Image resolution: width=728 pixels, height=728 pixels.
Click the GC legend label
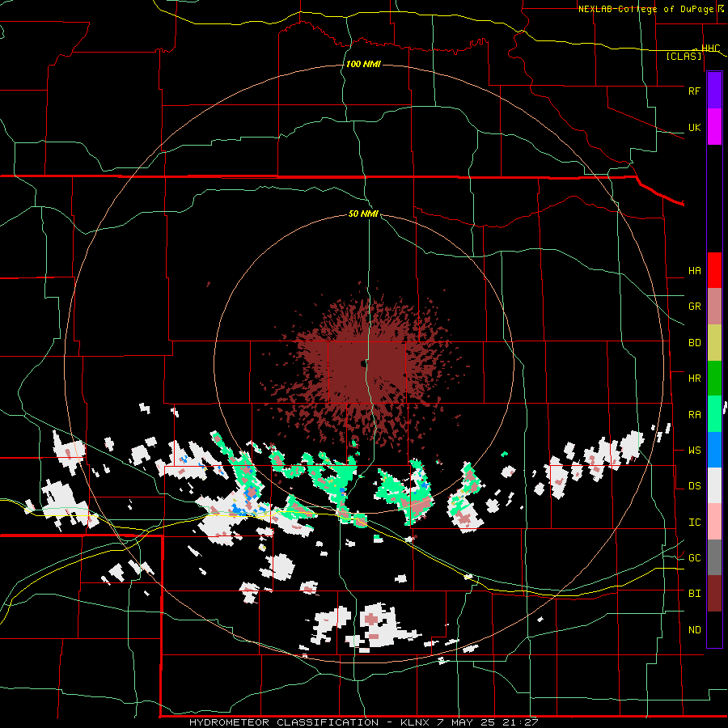click(x=694, y=557)
